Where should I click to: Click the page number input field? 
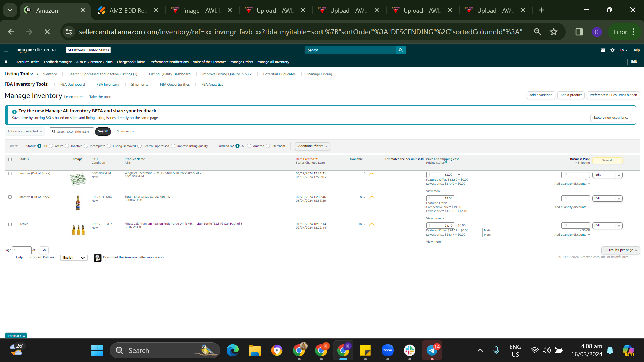coord(22,250)
